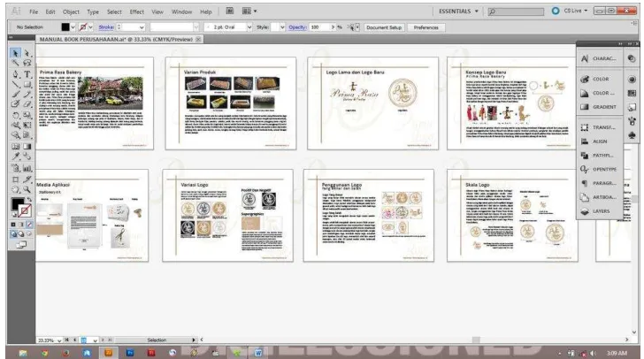The height and width of the screenshot is (359, 644).
Task: Open the Object menu
Action: click(x=71, y=11)
